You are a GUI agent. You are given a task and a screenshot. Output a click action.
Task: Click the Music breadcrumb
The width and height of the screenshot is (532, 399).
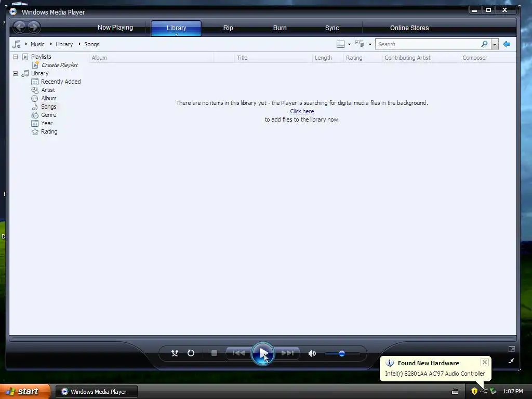[37, 44]
